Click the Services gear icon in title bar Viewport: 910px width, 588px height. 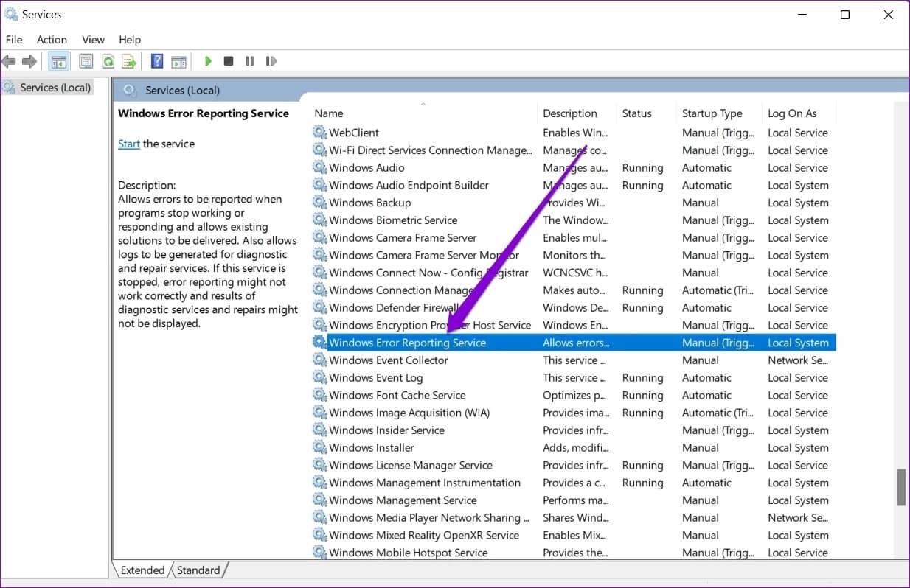point(11,14)
